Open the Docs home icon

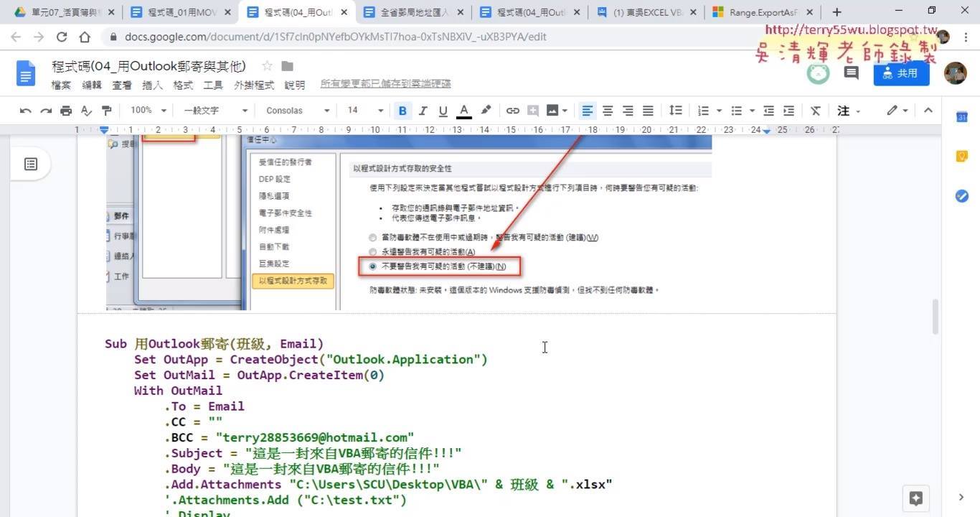(26, 73)
